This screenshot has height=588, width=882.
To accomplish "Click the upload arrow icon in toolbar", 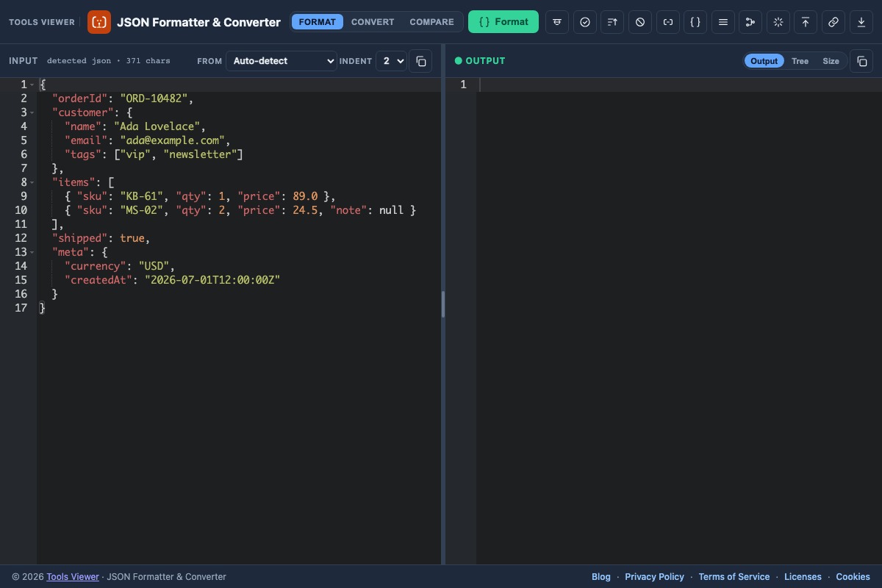I will tap(806, 22).
